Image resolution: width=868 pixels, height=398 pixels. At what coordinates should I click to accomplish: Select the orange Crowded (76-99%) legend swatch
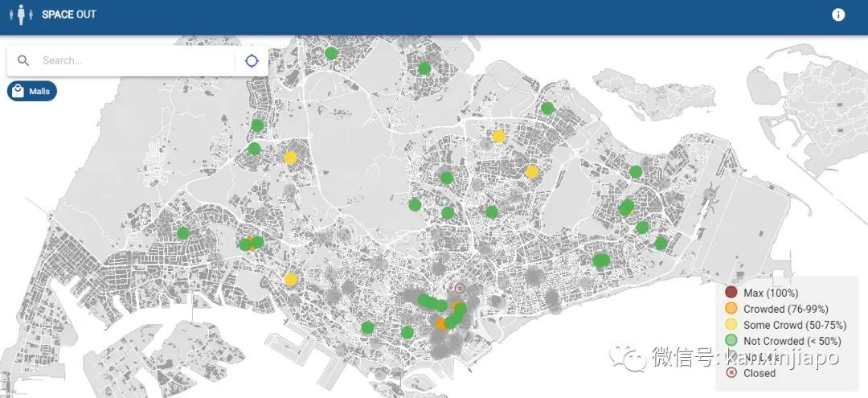click(731, 309)
